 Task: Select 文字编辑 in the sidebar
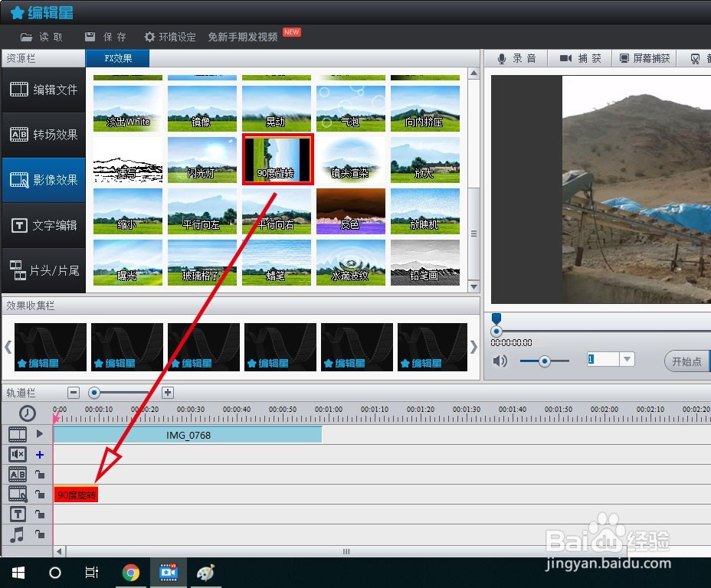pos(44,225)
